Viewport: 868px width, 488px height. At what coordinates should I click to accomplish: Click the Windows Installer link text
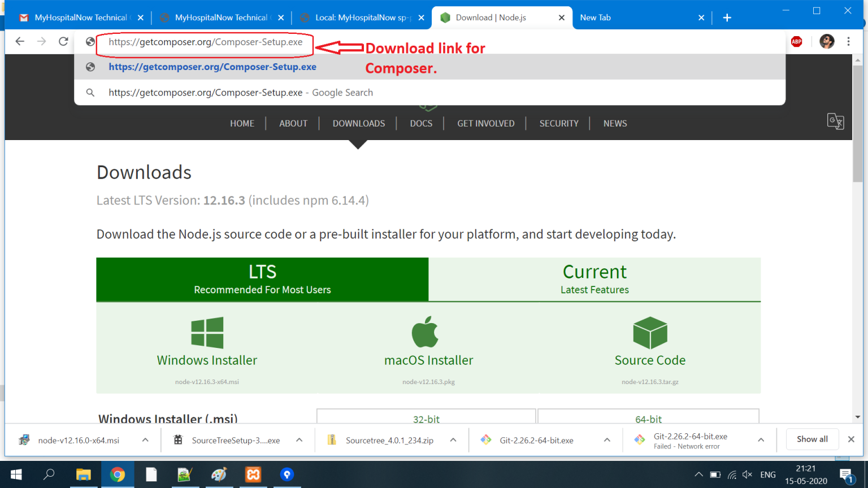[207, 360]
